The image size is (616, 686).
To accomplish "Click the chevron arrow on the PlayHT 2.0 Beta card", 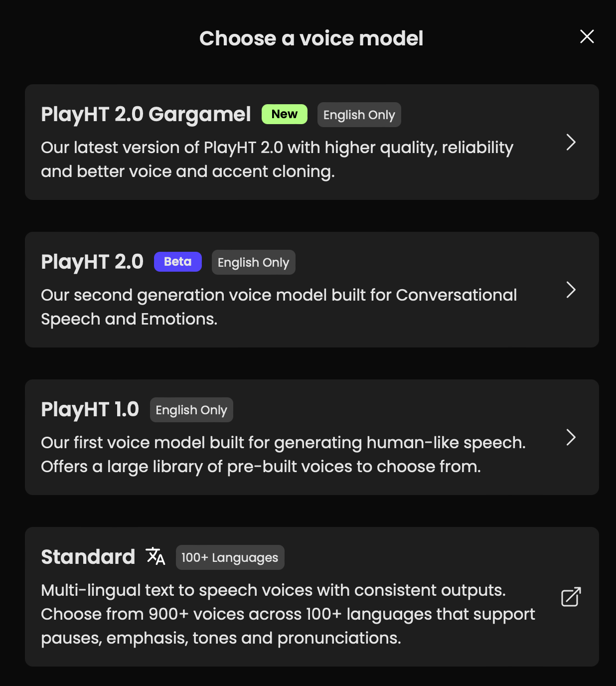I will click(x=571, y=290).
